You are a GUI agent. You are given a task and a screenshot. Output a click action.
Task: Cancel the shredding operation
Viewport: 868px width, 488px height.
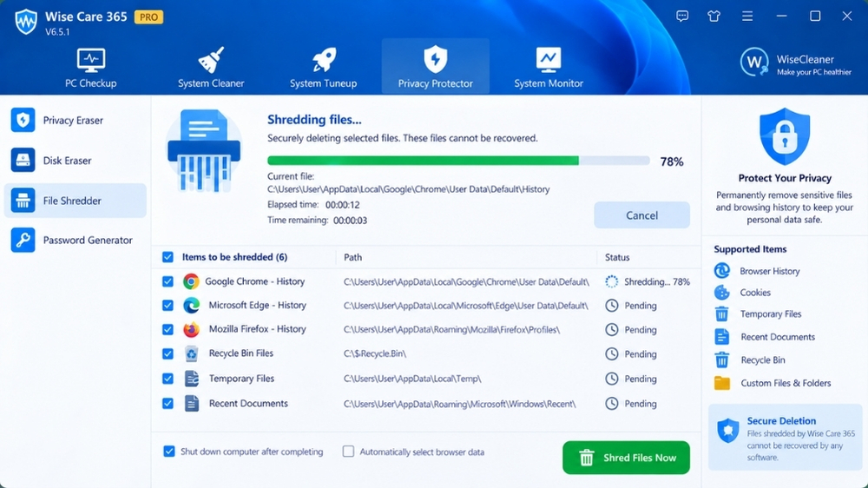click(x=642, y=215)
